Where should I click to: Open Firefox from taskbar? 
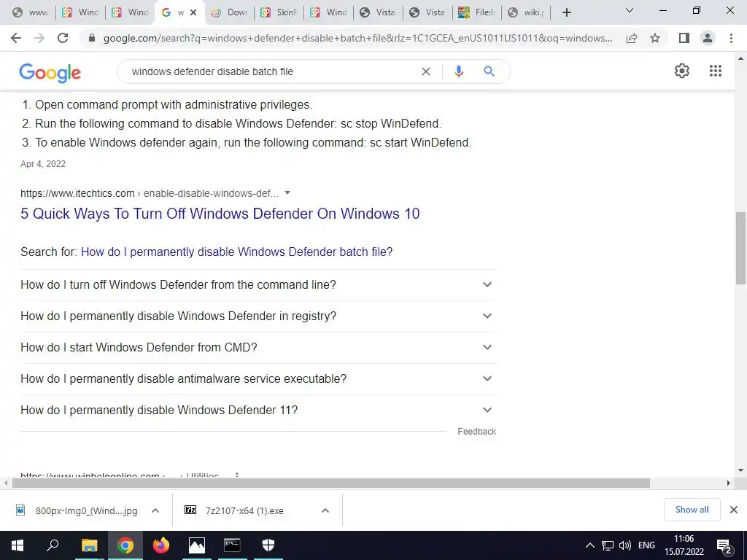coord(161,545)
